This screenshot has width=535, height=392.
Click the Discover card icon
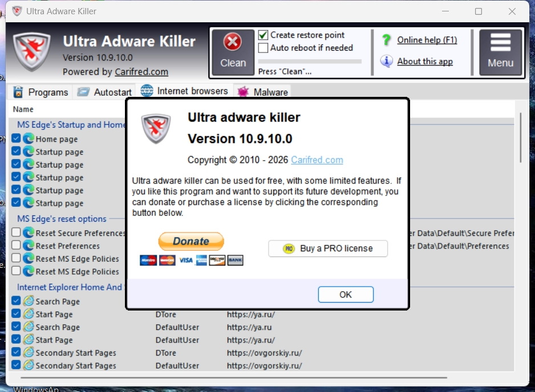[x=217, y=260]
